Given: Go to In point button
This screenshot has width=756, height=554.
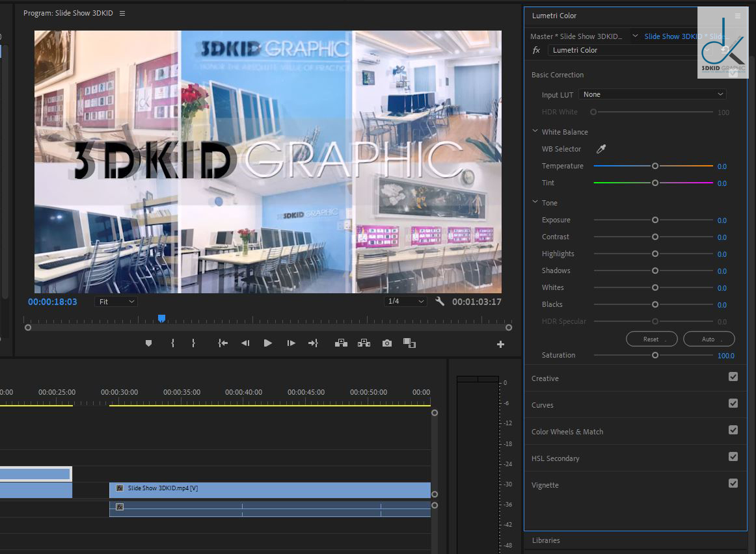Looking at the screenshot, I should pyautogui.click(x=223, y=343).
